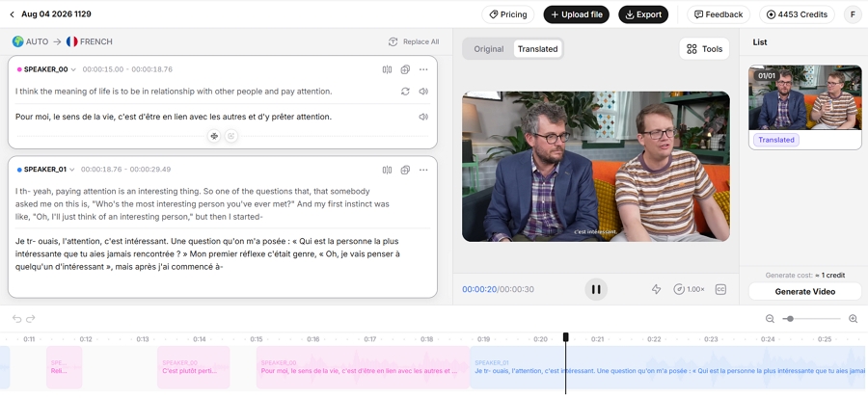Play original audio of SPEAKER_00 sentence
Screen dimensions: 868x398
click(x=423, y=92)
